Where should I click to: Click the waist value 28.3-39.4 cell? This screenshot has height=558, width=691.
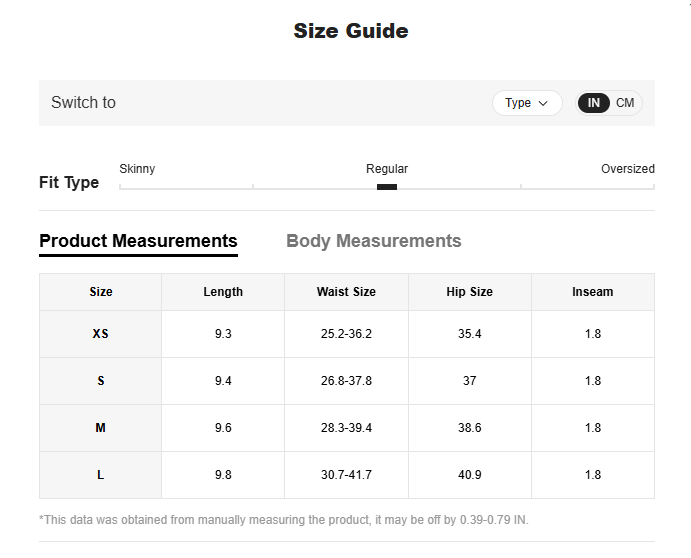(x=346, y=428)
